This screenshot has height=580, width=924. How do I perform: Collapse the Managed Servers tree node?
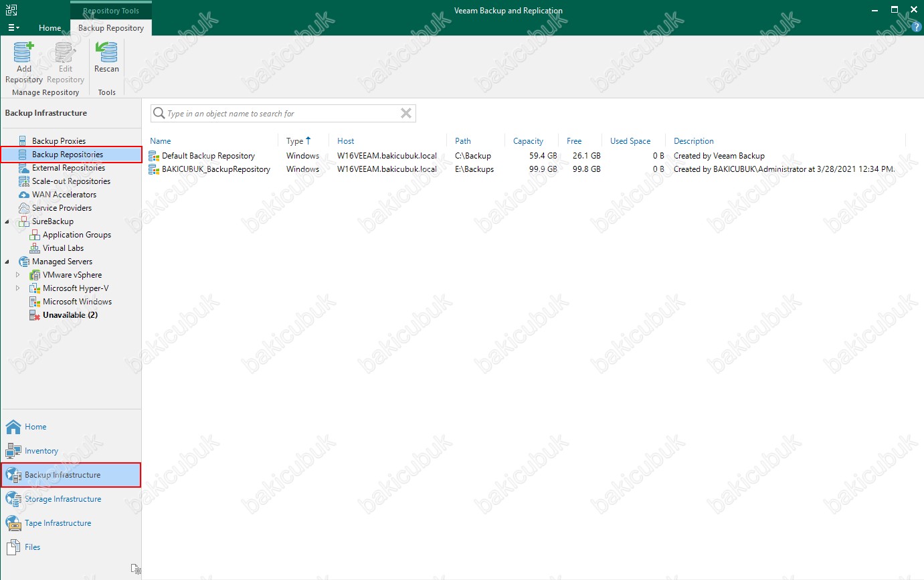7,262
